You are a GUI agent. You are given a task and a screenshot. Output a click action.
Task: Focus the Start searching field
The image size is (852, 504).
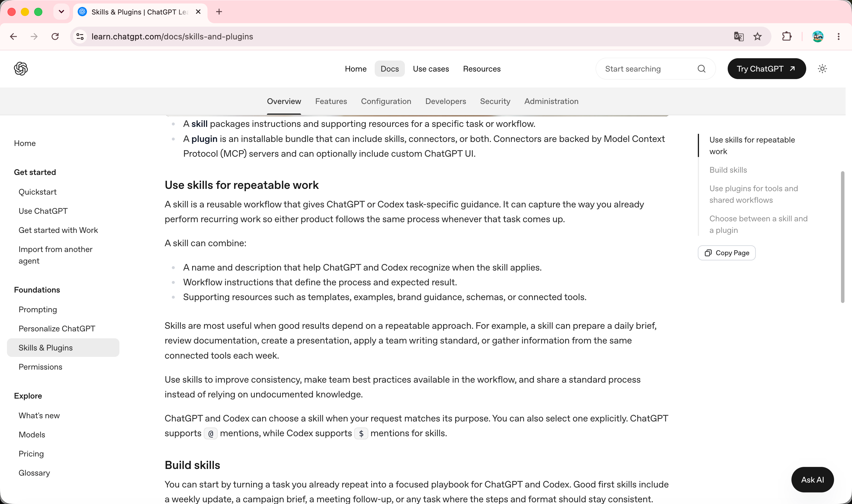coord(655,69)
